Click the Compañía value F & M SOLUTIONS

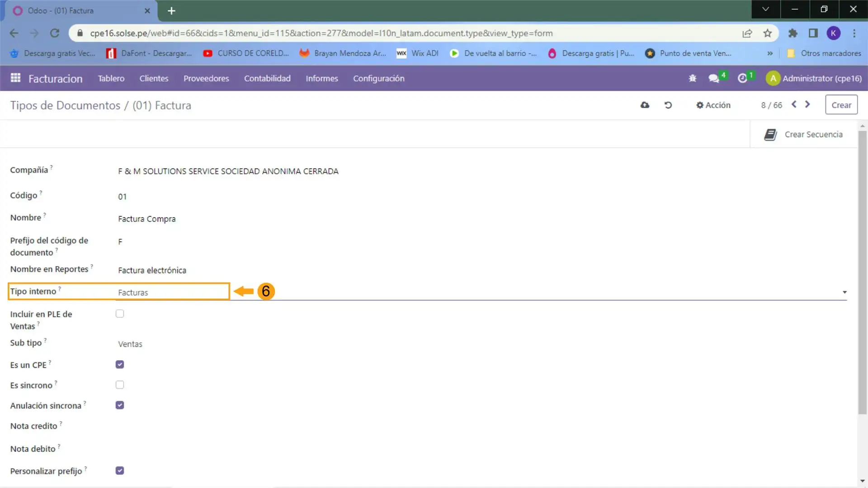(x=228, y=171)
